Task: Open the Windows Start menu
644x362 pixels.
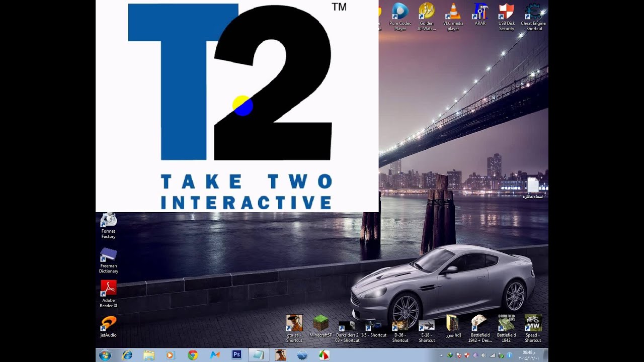Action: pyautogui.click(x=105, y=355)
